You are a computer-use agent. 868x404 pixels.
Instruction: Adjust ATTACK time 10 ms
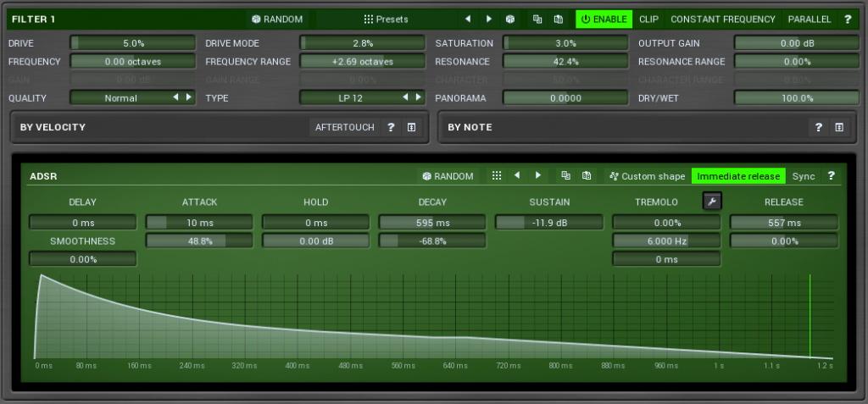coord(199,223)
